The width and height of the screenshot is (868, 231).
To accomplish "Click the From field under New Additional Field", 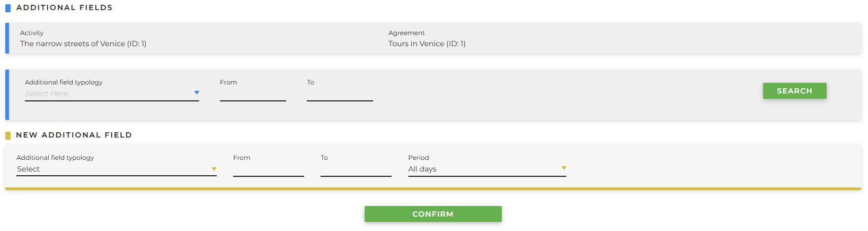I will pos(268,170).
